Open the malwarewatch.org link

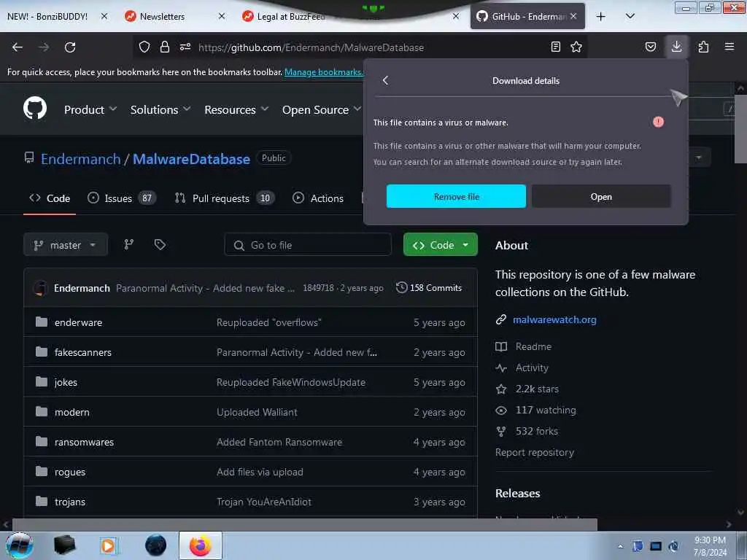[554, 319]
